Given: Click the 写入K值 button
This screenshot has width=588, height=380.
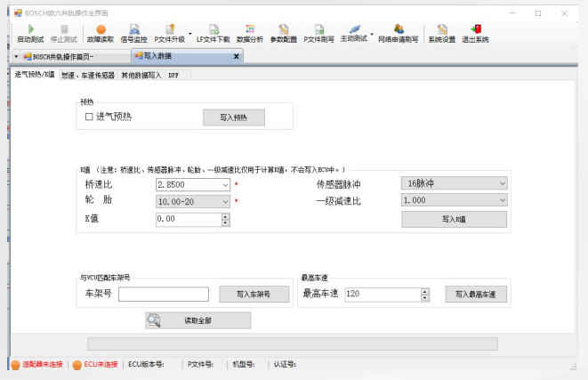Looking at the screenshot, I should click(454, 219).
